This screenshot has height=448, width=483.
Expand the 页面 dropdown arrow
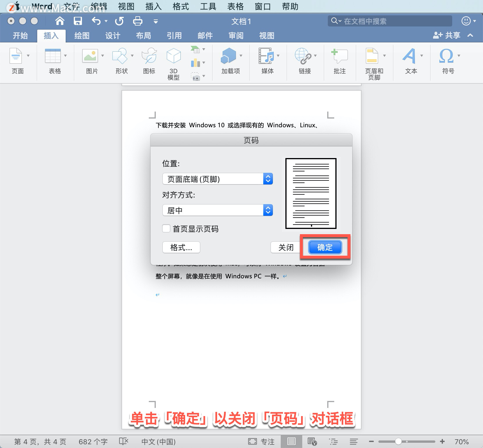(x=28, y=55)
